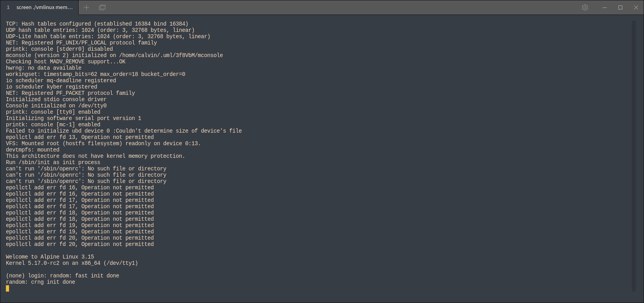
Task: Click the 'io scheduler mq-deadline registered' line
Action: 61,80
